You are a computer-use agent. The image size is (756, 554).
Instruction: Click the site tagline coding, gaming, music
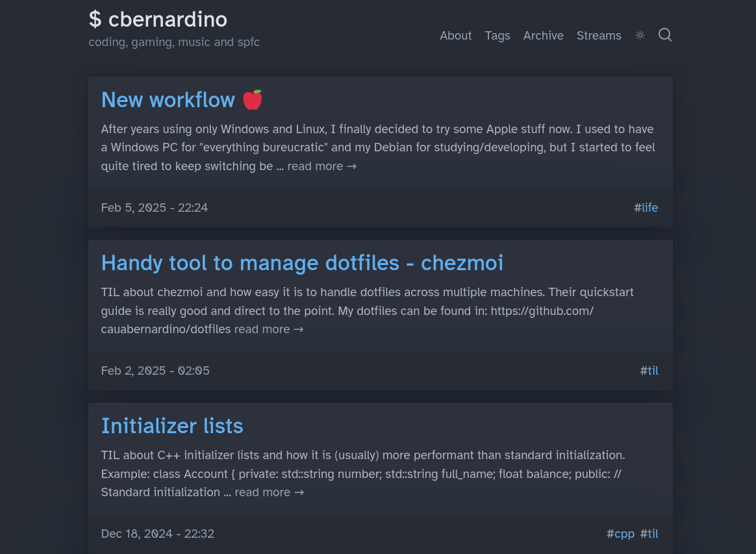[x=174, y=42]
